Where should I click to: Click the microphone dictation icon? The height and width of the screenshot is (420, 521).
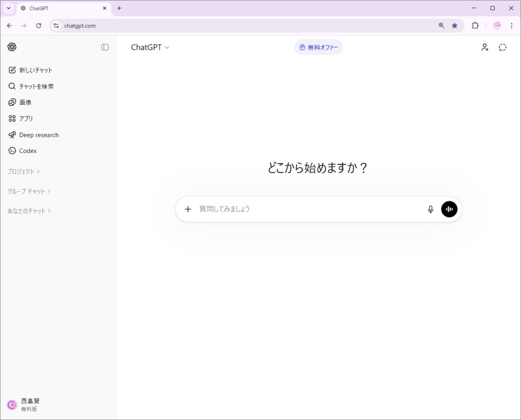[430, 209]
